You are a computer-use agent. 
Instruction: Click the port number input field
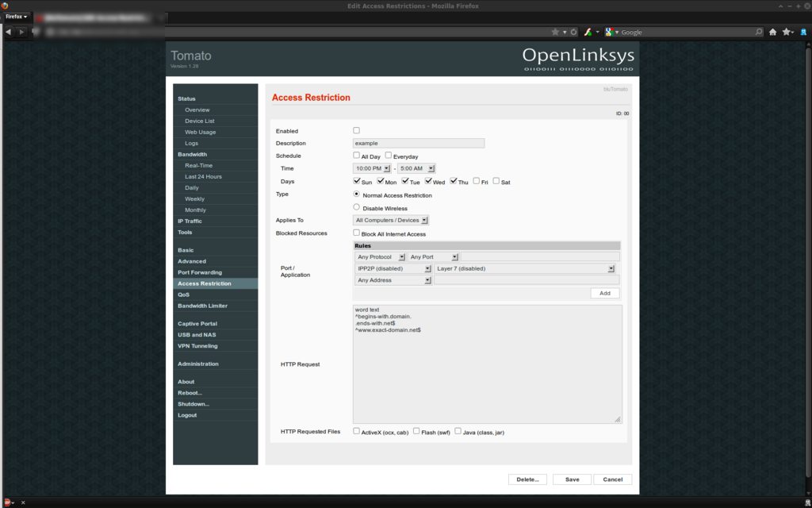pyautogui.click(x=540, y=257)
